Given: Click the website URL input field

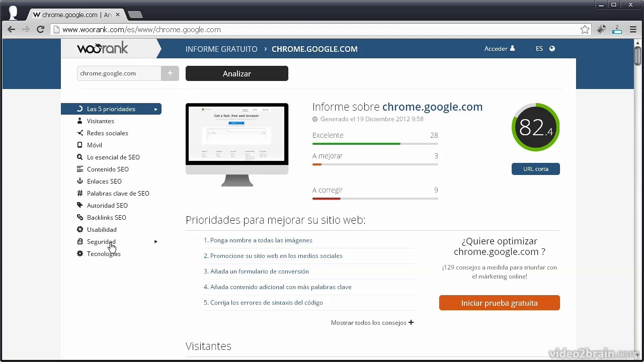Looking at the screenshot, I should pos(119,73).
